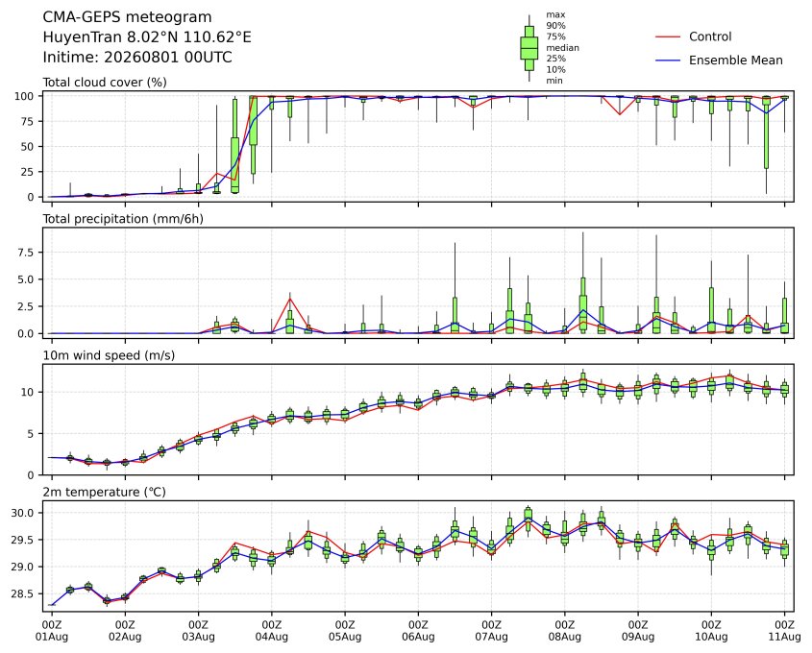This screenshot has width=812, height=653.
Task: Click the '00Z 05Aug' x-axis label
Action: [x=345, y=630]
